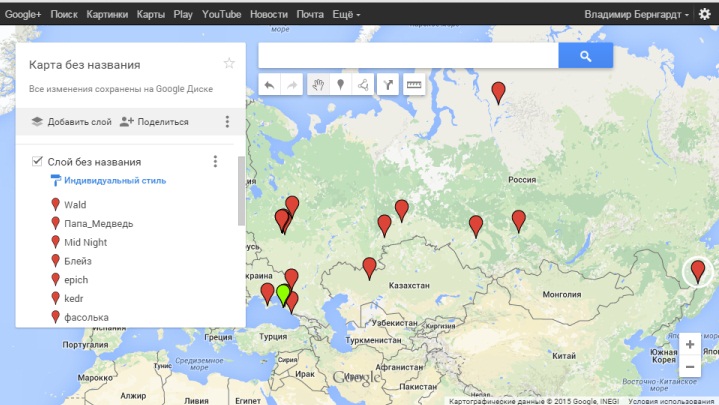This screenshot has width=719, height=405.
Task: Select the ruler measure distance tool
Action: pos(413,86)
